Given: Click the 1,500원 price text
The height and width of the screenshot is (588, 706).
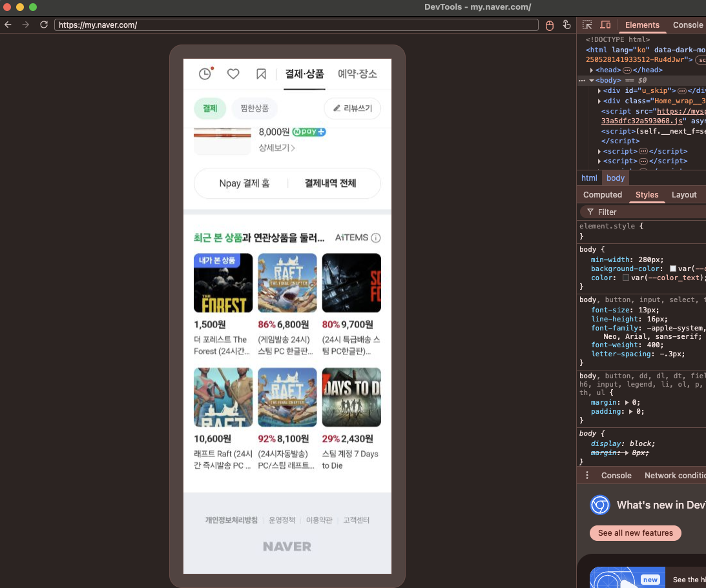Looking at the screenshot, I should coord(210,325).
